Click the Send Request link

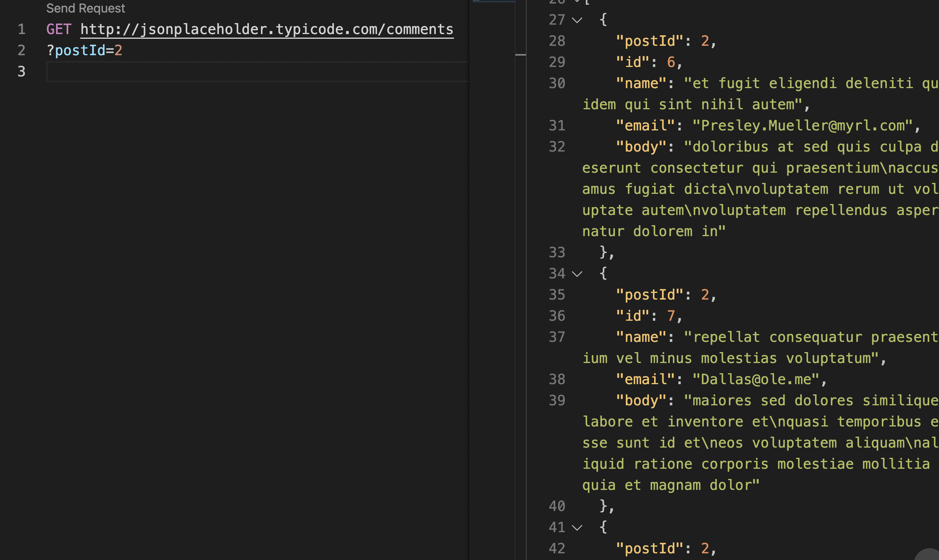85,8
